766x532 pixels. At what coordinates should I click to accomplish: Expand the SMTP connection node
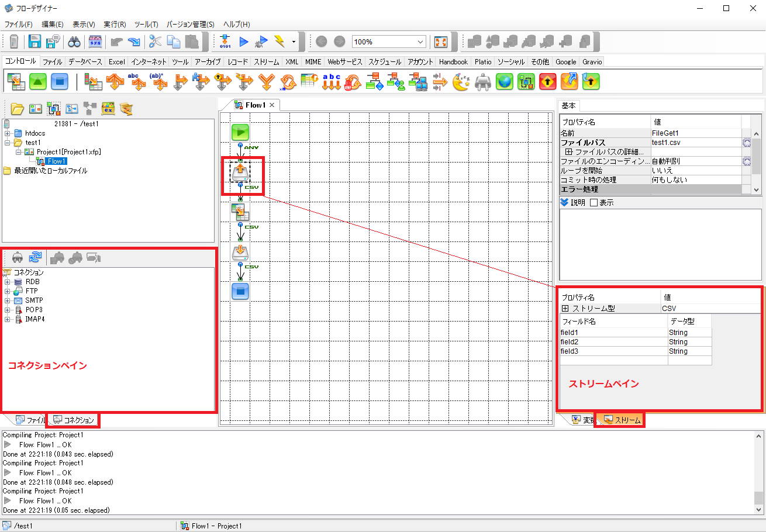point(7,300)
